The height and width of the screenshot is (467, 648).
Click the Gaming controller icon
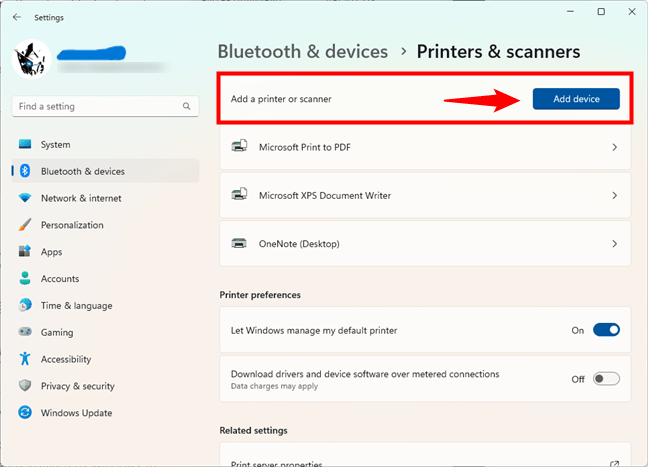(25, 331)
